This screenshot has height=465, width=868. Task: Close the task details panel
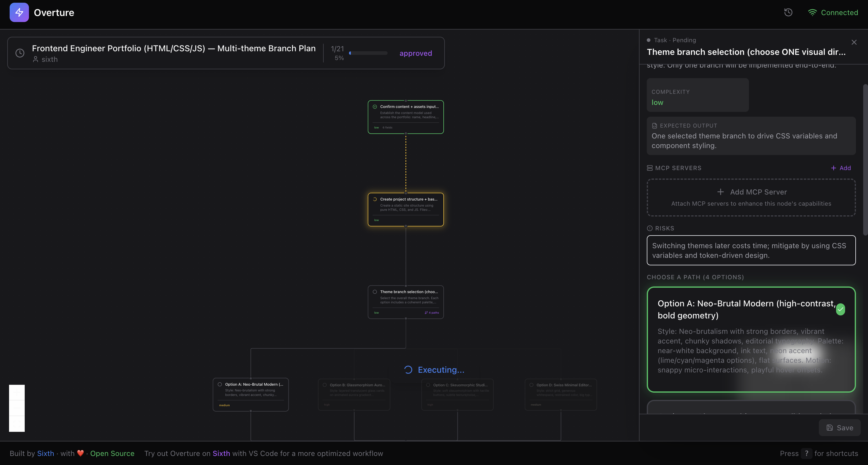(x=854, y=42)
